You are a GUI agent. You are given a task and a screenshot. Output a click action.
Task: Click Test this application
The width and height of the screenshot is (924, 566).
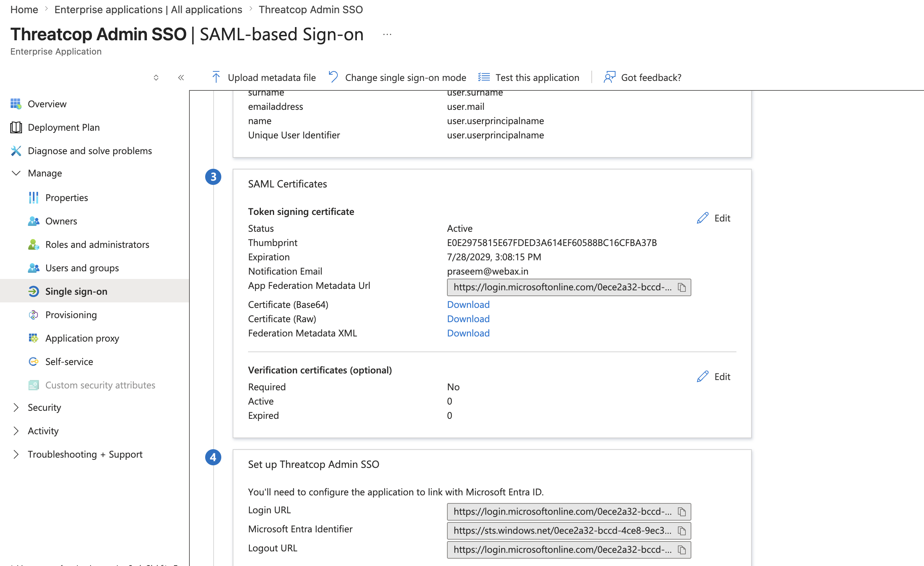click(x=529, y=77)
